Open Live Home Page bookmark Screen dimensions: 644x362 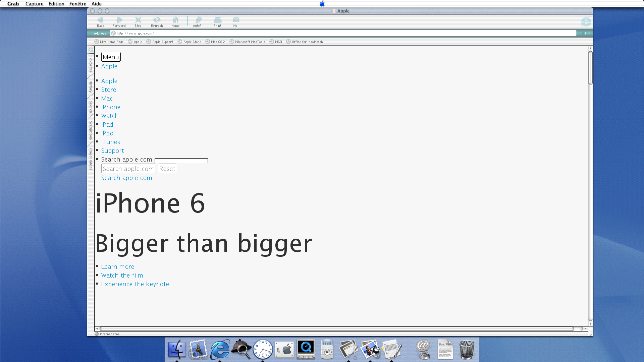109,42
